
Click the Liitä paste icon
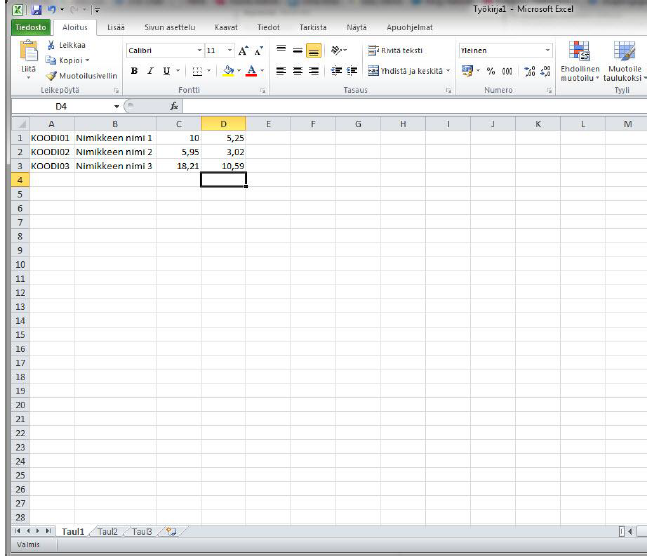coord(29,51)
